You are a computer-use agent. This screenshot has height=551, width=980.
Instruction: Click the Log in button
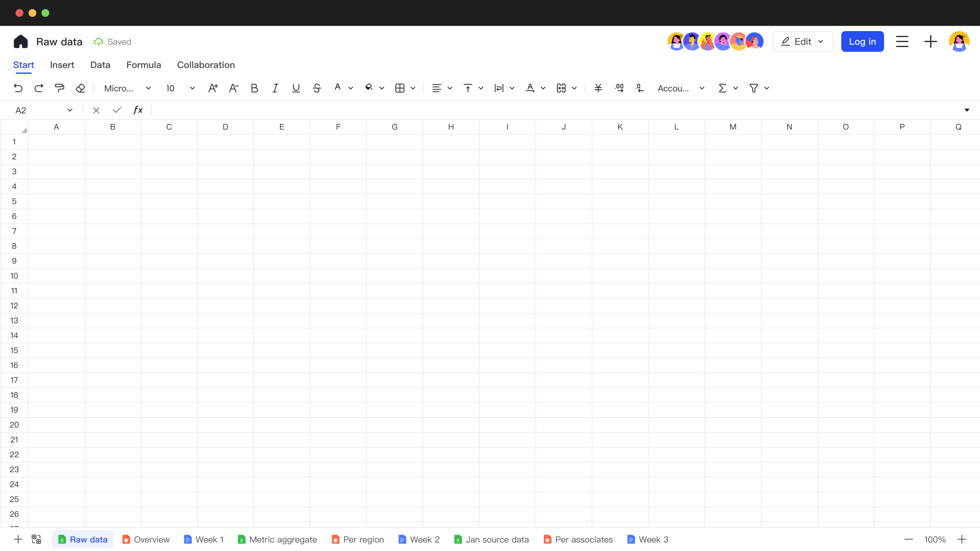pyautogui.click(x=862, y=41)
